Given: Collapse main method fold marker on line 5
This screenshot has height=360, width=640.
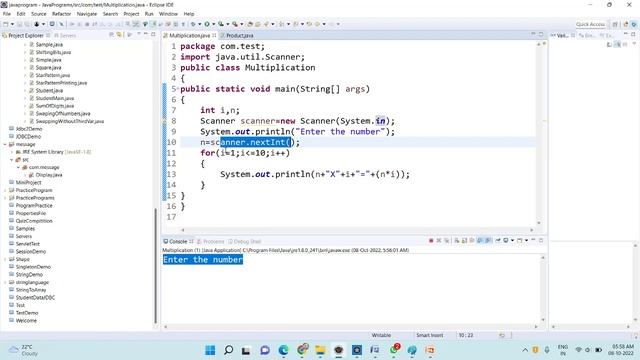Looking at the screenshot, I should tap(178, 88).
